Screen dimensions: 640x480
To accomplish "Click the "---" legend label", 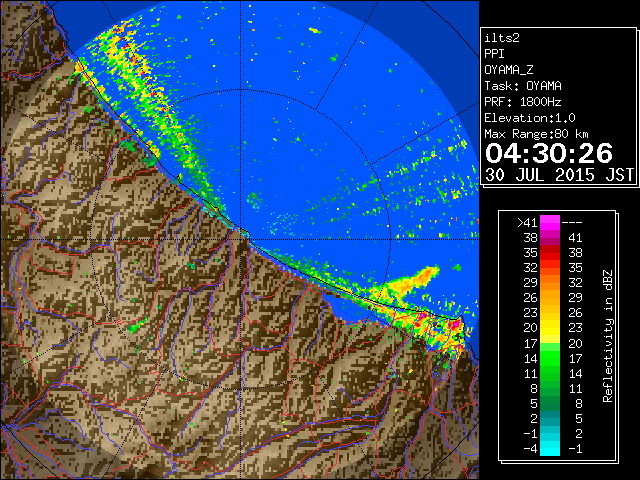I will click(572, 223).
